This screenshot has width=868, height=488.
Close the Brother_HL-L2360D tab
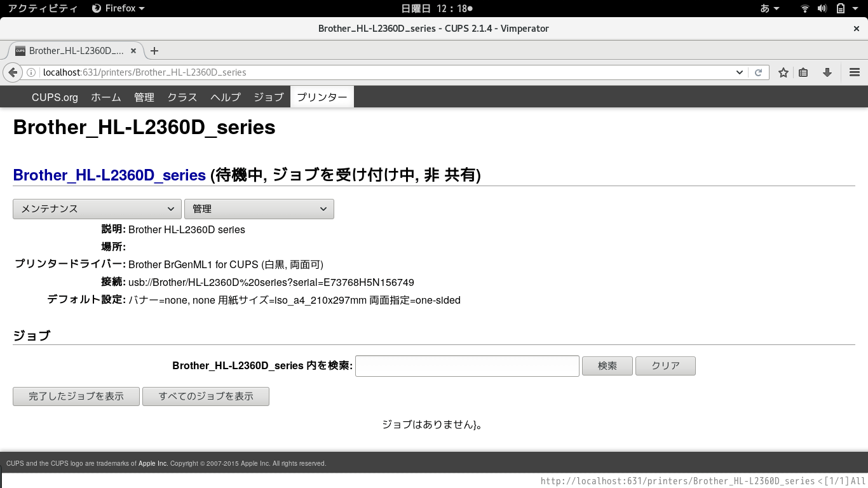133,51
